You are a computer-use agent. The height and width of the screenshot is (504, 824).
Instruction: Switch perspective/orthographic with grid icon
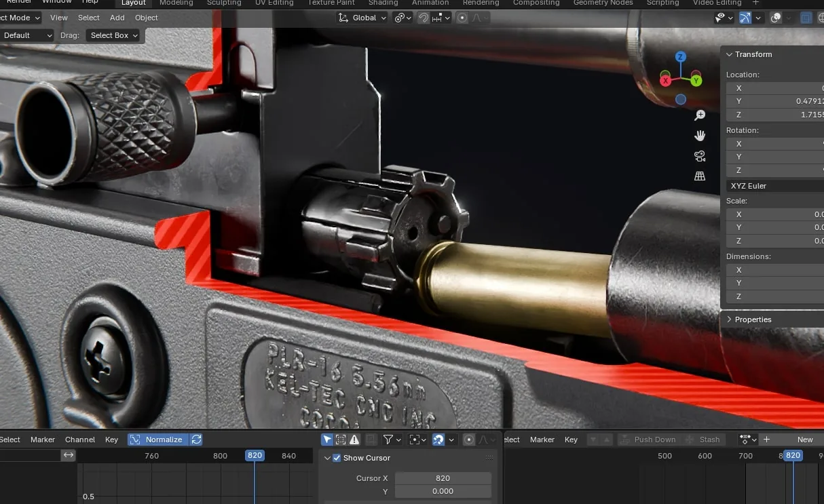pyautogui.click(x=700, y=176)
